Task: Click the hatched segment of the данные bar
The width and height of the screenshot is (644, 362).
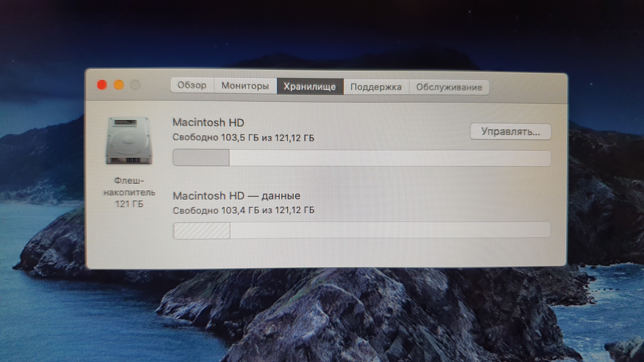Action: [202, 231]
